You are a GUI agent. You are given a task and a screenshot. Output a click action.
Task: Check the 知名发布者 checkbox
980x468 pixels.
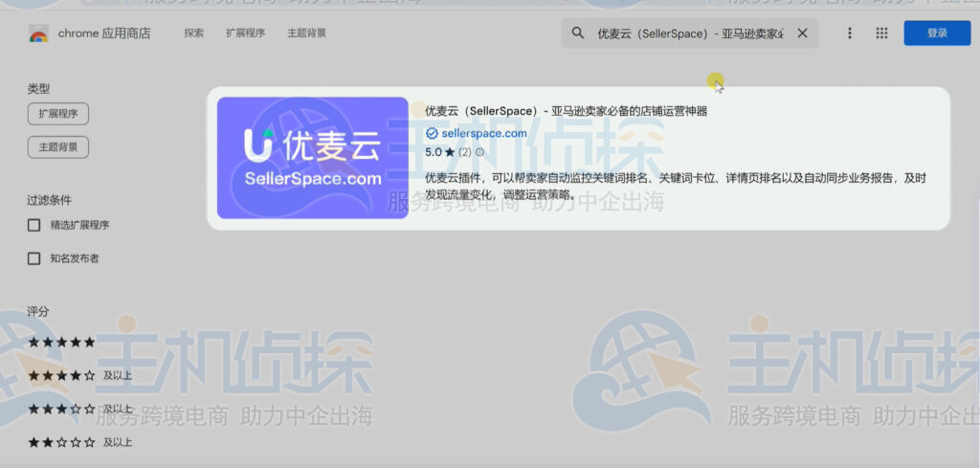click(x=34, y=258)
